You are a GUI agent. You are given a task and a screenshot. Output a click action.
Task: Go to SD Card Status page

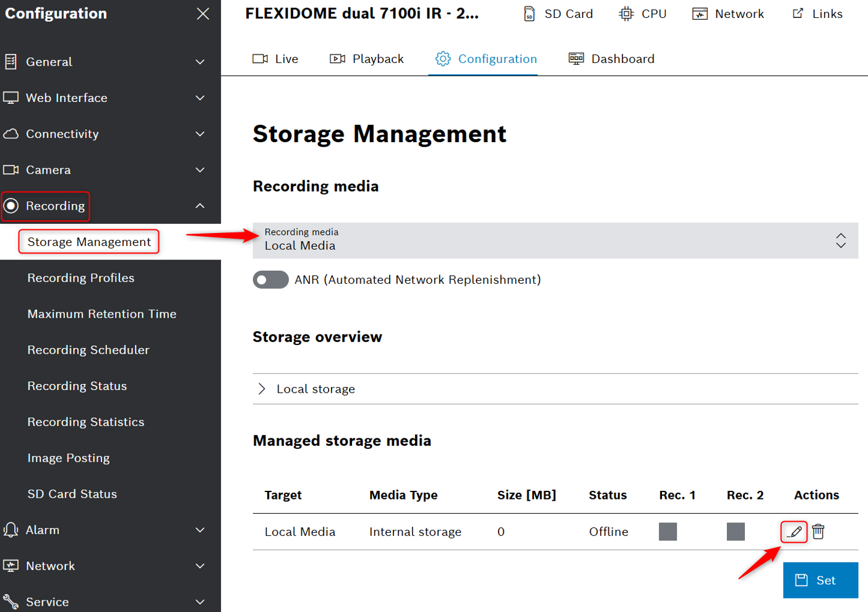(x=72, y=494)
